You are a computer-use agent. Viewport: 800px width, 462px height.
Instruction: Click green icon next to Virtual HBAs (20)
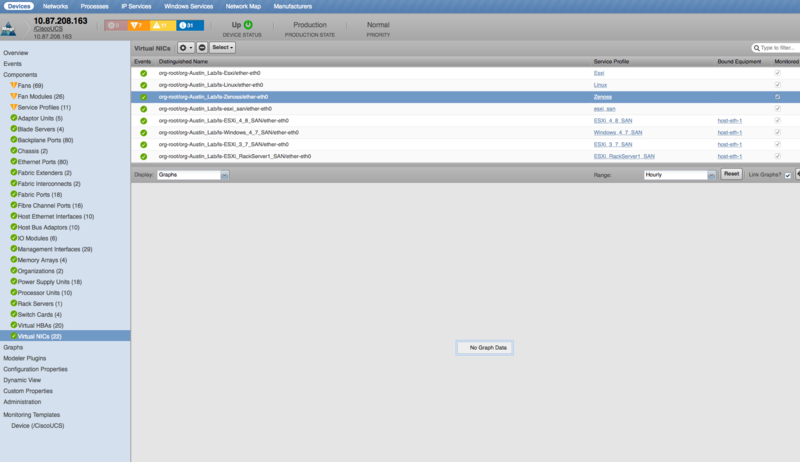coord(14,325)
